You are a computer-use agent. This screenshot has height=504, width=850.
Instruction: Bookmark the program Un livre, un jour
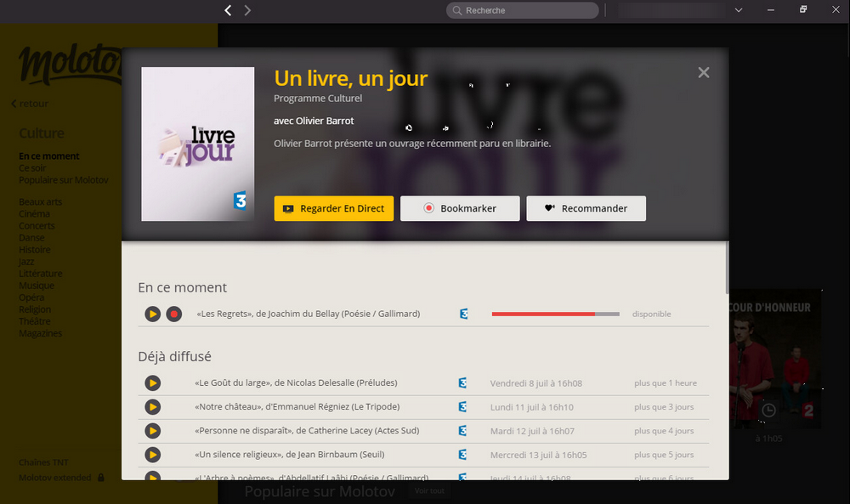(460, 208)
